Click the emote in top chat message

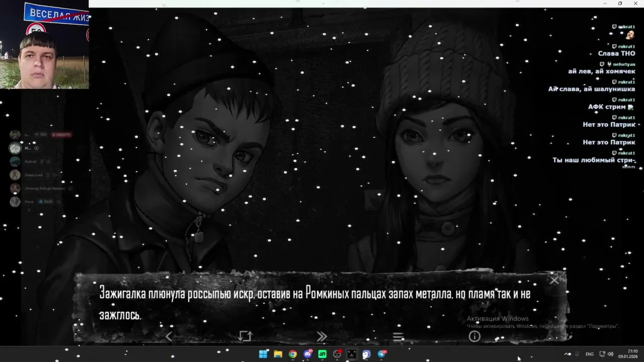(629, 35)
